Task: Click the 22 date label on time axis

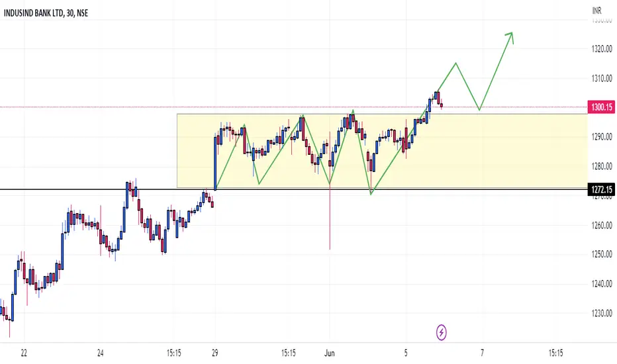Action: point(24,353)
